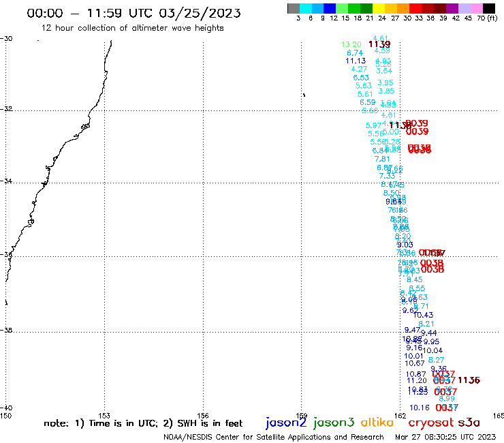Image resolution: width=504 pixels, height=443 pixels.
Task: Click the dark red s3a label
Action: pos(469,423)
